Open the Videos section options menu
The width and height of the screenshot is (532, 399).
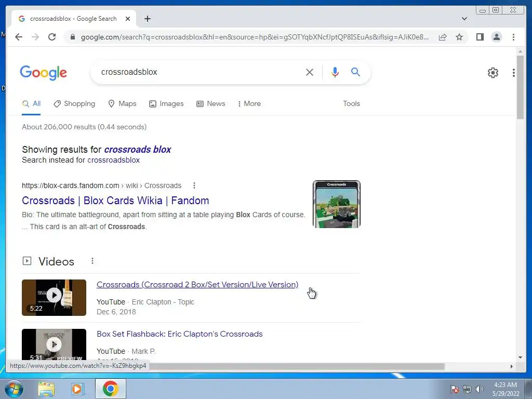pos(92,261)
